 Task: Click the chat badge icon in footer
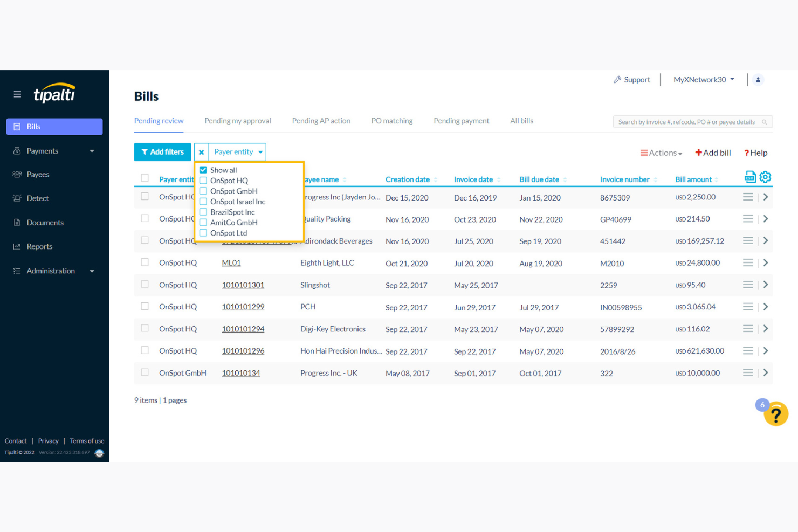click(99, 453)
